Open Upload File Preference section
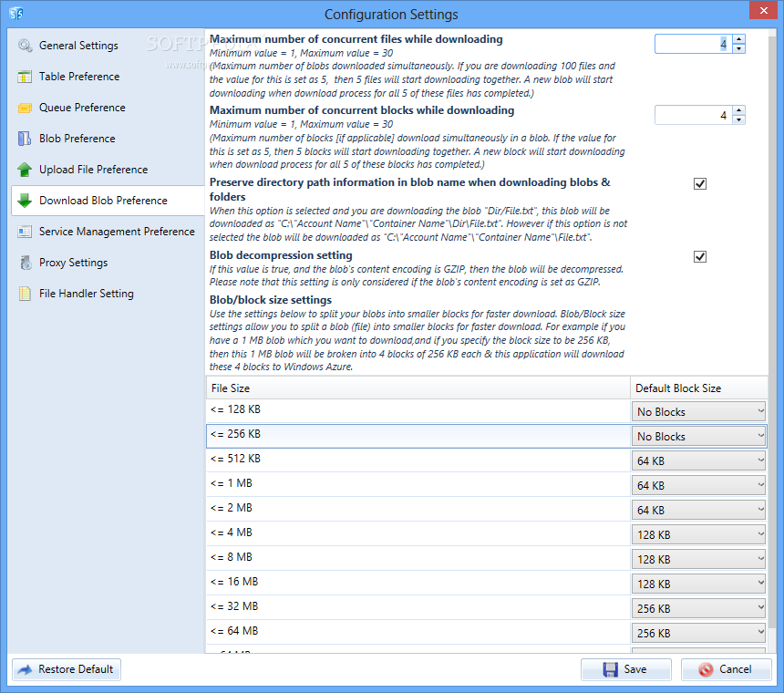784x693 pixels. coord(94,170)
